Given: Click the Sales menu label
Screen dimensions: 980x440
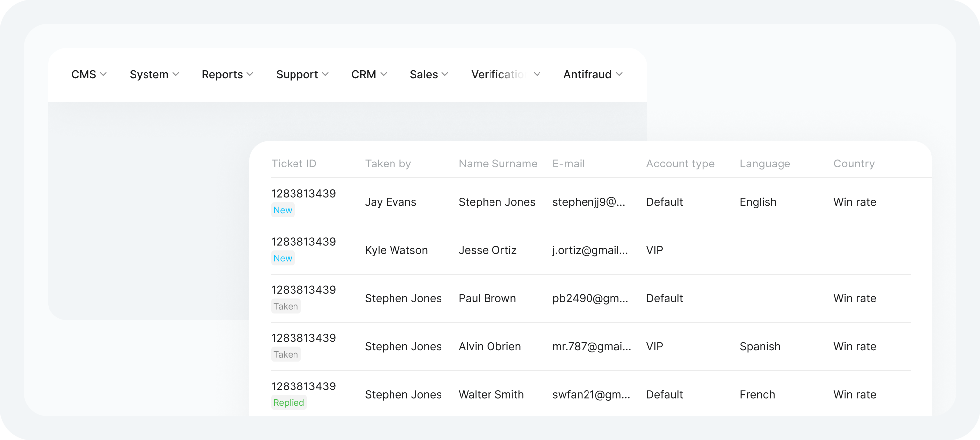Looking at the screenshot, I should (424, 74).
